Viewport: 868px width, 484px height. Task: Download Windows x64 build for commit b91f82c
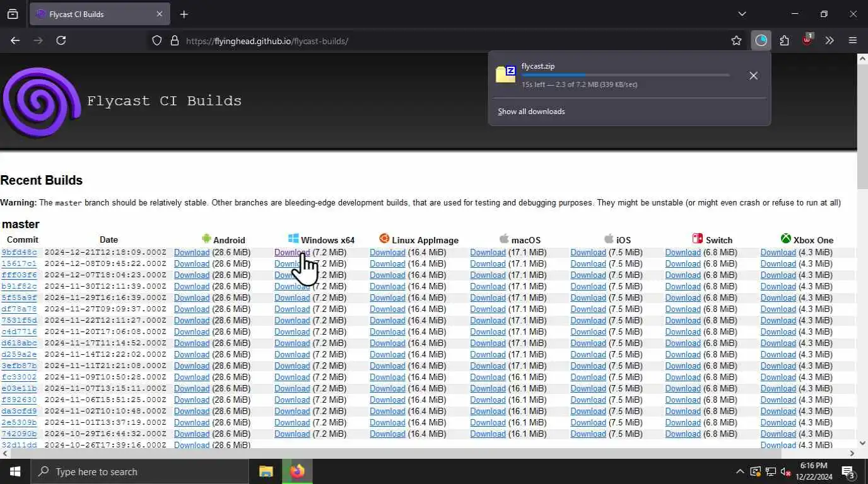[x=292, y=286]
